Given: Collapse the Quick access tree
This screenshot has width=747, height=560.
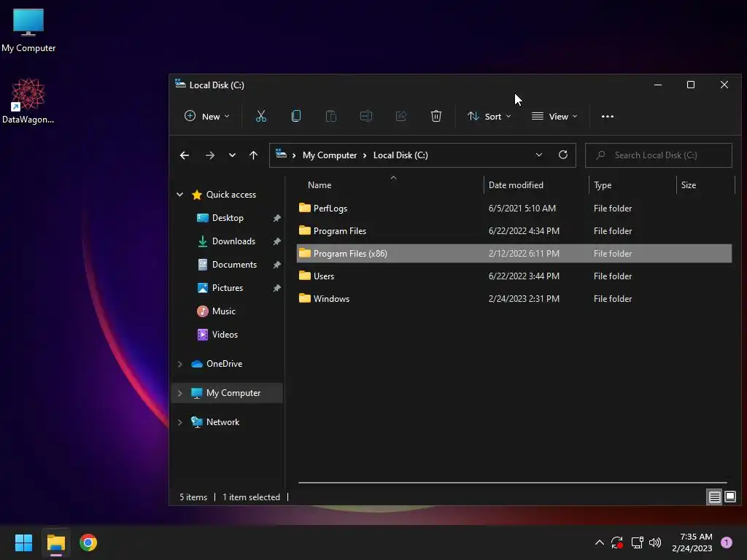Looking at the screenshot, I should (x=180, y=194).
